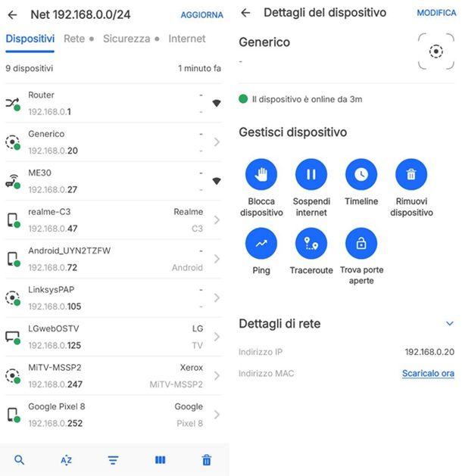Image resolution: width=462 pixels, height=476 pixels.
Task: Tap the 192.168.0.20 IP address value
Action: point(429,352)
